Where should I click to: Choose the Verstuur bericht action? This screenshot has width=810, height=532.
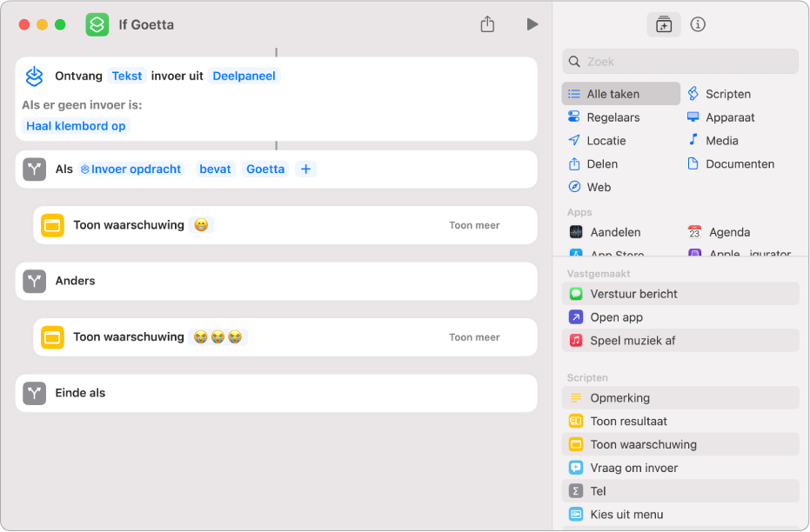click(x=680, y=294)
